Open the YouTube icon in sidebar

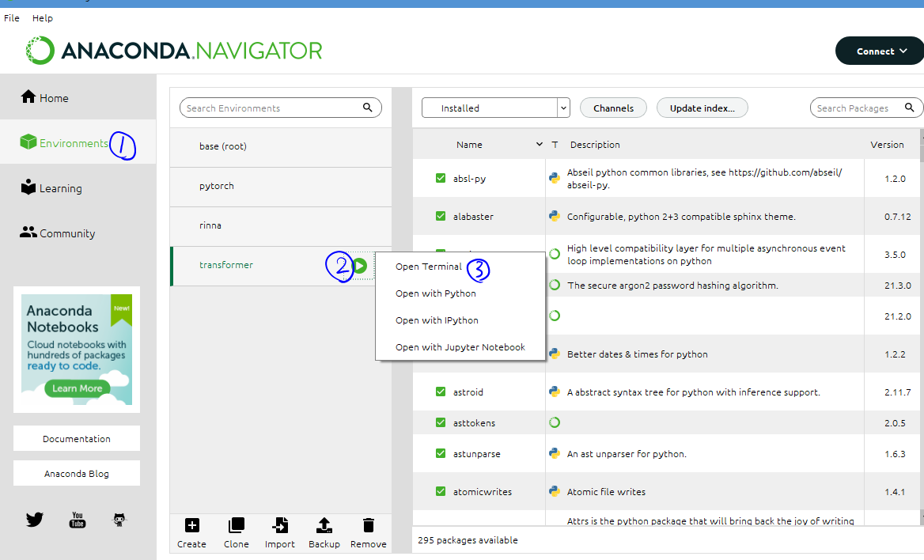[78, 520]
